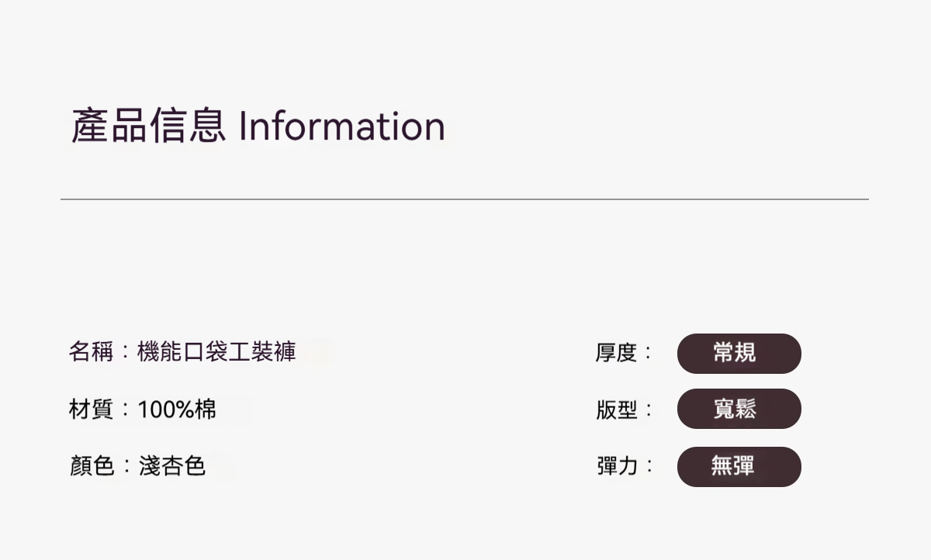931x560 pixels.
Task: Click the 名稱 field label
Action: pos(92,352)
